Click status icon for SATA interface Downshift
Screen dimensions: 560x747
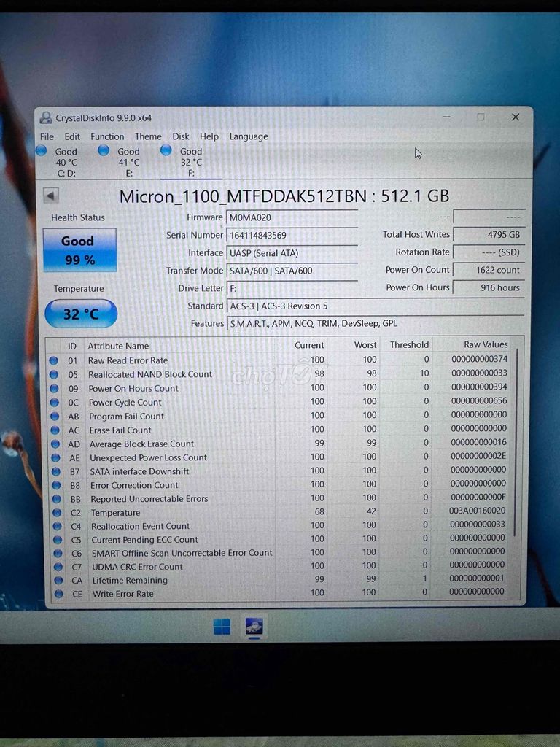coord(56,472)
